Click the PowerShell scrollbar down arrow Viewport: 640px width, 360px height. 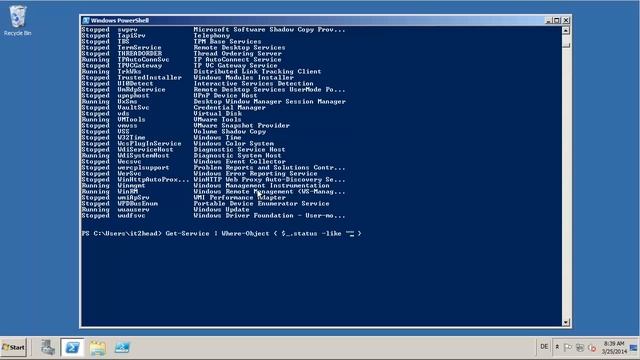(x=566, y=322)
